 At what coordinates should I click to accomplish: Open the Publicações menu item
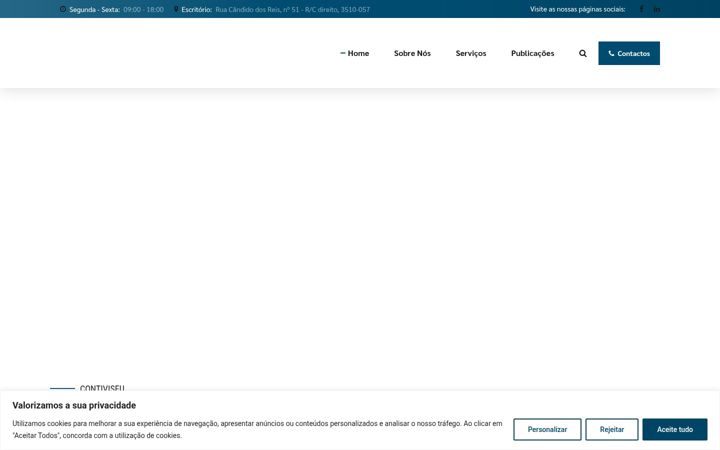533,53
